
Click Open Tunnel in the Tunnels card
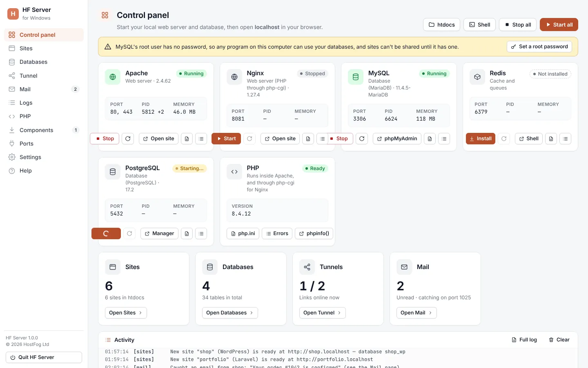[323, 313]
